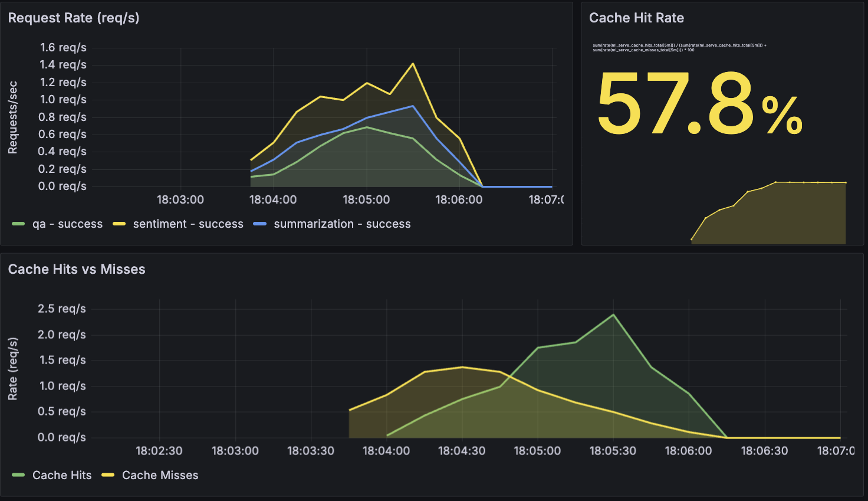Toggle the 'sentiment - success' legend entry
This screenshot has width=868, height=501.
pyautogui.click(x=188, y=224)
